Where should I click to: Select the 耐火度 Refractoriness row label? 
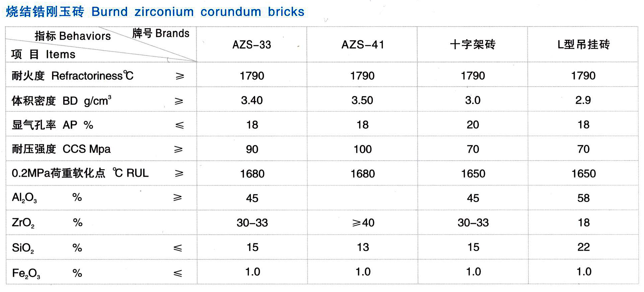point(72,76)
